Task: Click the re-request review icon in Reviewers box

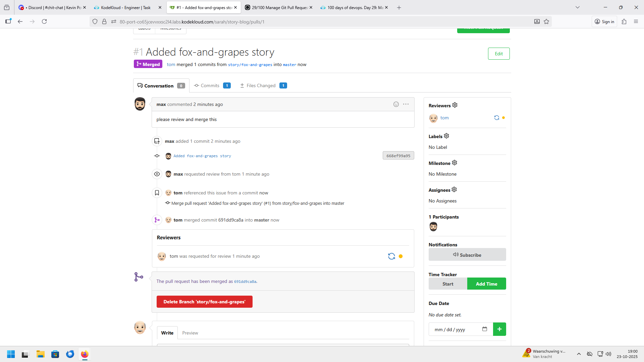Action: point(391,256)
